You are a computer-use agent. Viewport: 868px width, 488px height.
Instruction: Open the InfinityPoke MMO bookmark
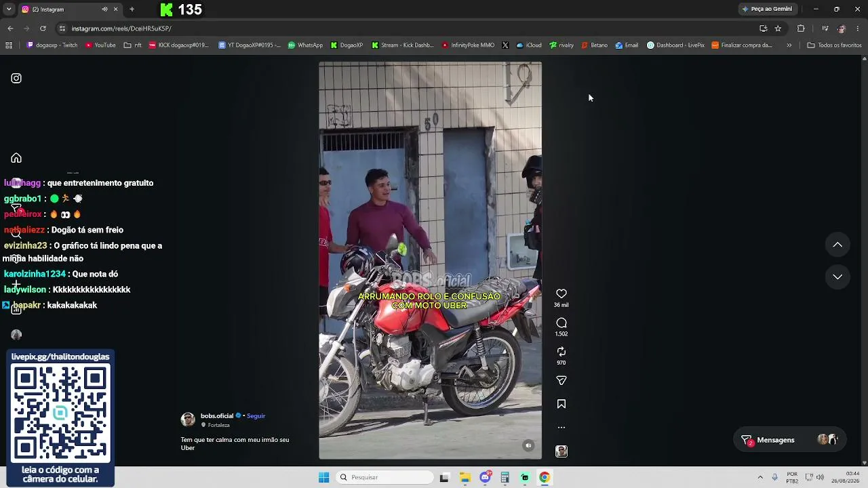click(x=468, y=45)
